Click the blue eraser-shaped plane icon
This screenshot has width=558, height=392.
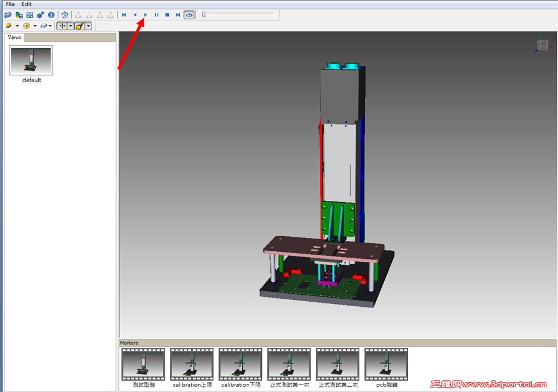pyautogui.click(x=44, y=26)
